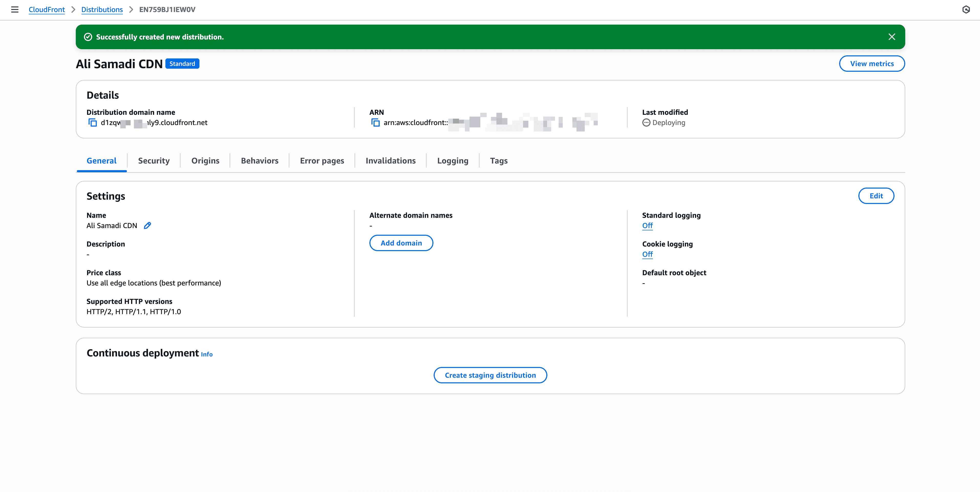The width and height of the screenshot is (980, 492).
Task: Switch to the Error pages tab
Action: 322,160
